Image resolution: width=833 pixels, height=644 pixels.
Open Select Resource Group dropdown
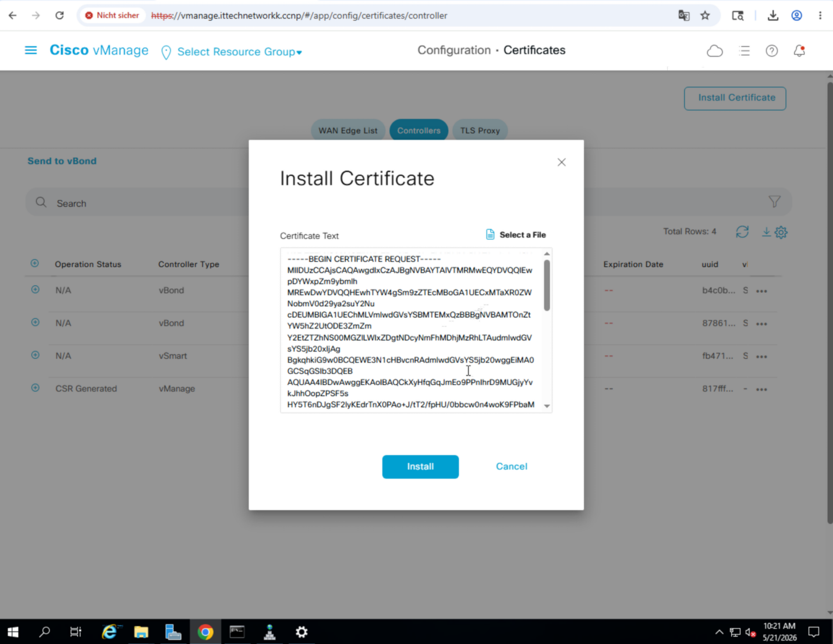[x=239, y=52]
